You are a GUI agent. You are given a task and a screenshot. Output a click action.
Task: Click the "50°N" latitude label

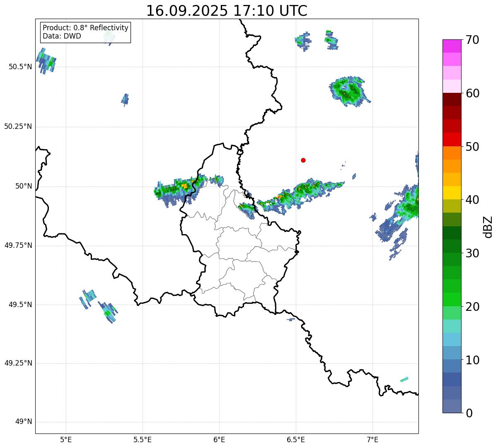coord(24,186)
